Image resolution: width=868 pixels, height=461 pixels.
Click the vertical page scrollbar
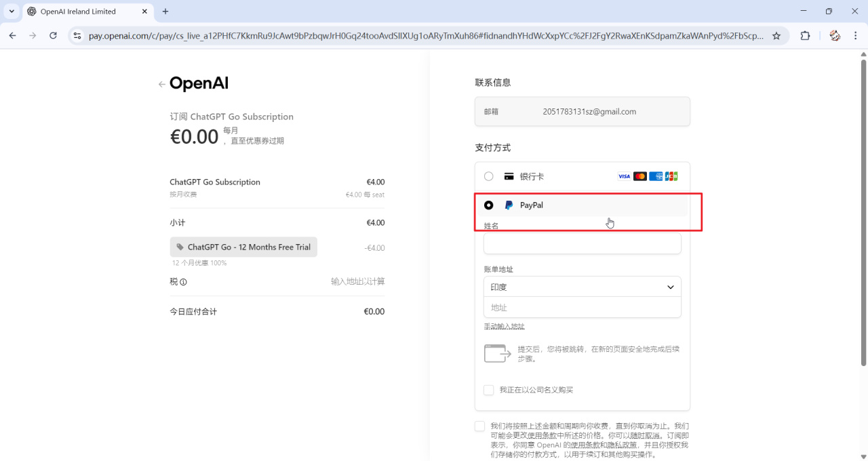(x=863, y=213)
